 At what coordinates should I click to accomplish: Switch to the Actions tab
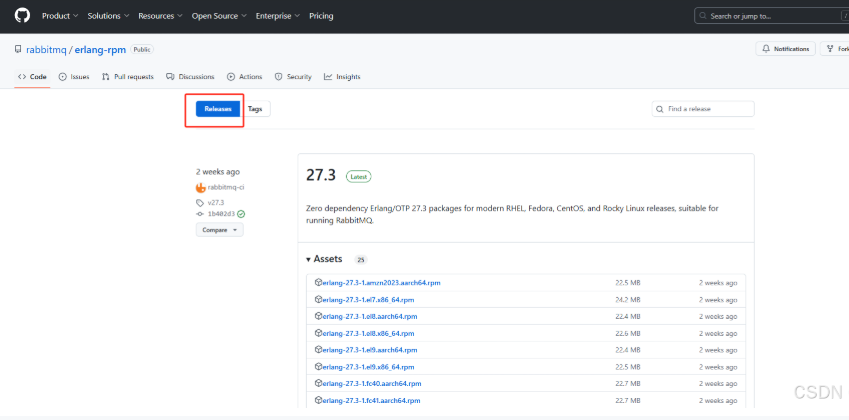tap(245, 77)
